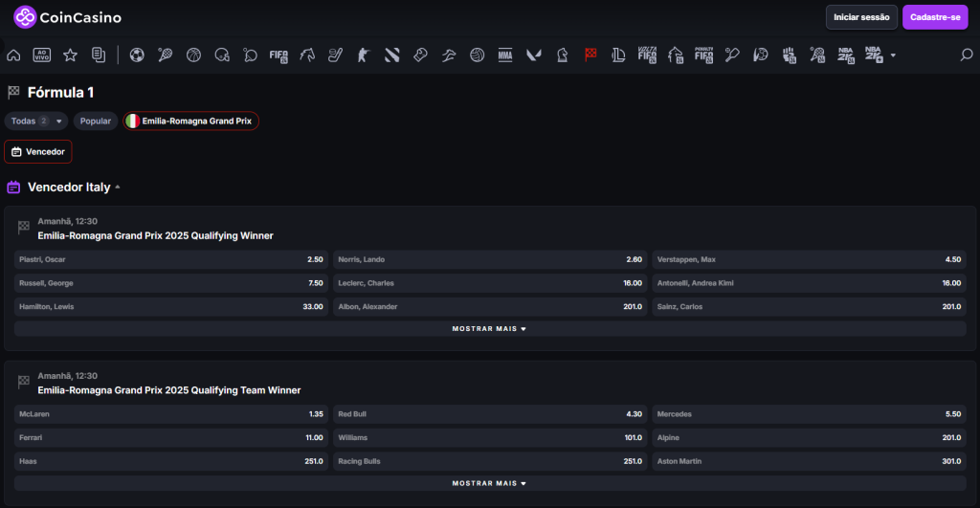Select the Vencedor market tab
The height and width of the screenshot is (508, 980).
38,152
